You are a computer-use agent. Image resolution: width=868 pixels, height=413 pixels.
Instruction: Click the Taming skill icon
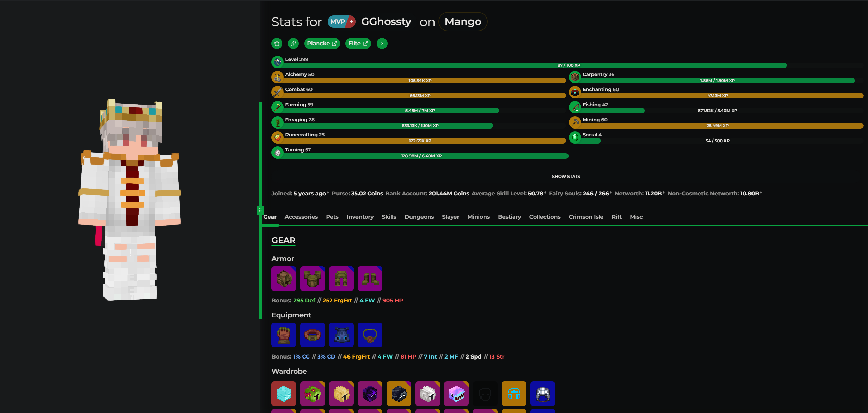(x=278, y=153)
